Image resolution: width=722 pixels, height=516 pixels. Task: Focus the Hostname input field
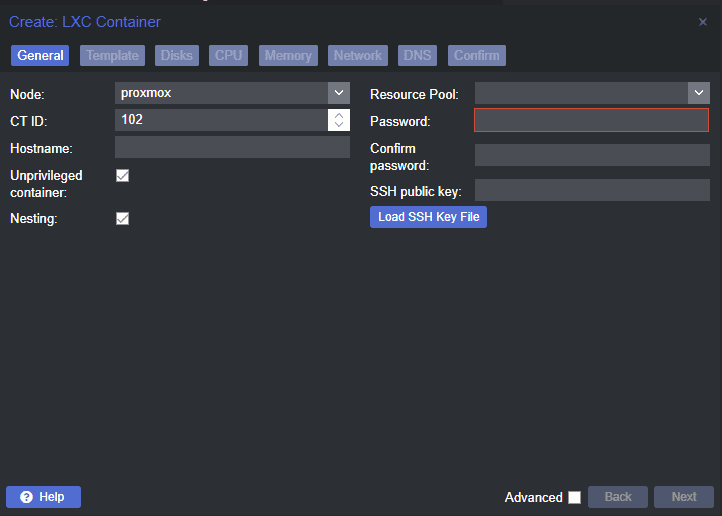pos(232,148)
